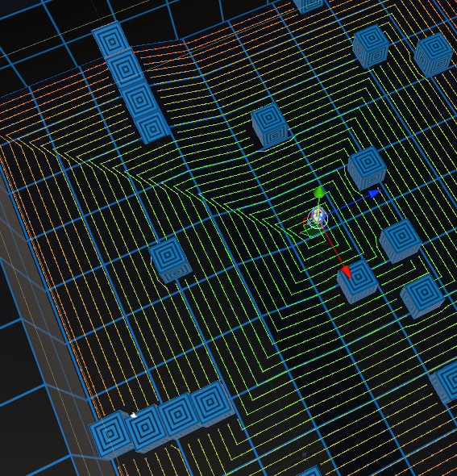Select the far top-right corner cube
The image size is (457, 476).
pyautogui.click(x=434, y=54)
